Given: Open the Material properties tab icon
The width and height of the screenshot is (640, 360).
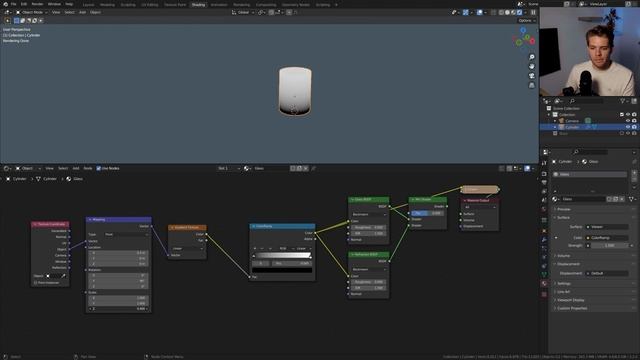Looking at the screenshot, I should [x=544, y=283].
